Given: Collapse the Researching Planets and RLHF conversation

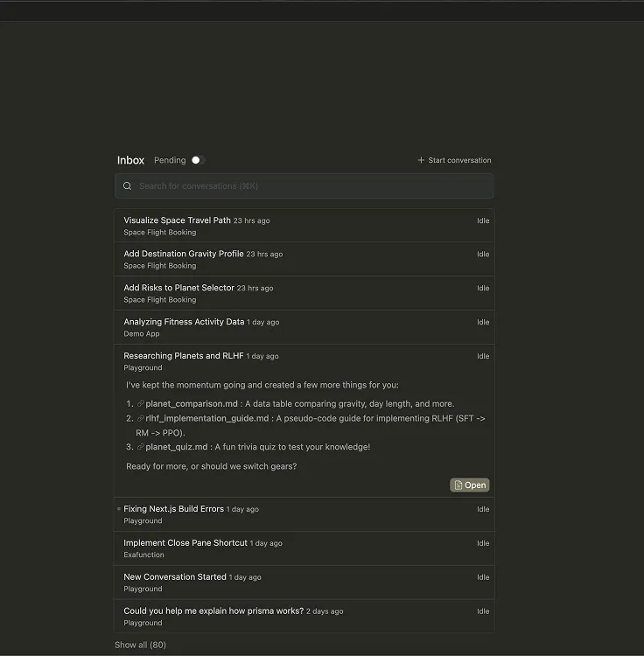Looking at the screenshot, I should (184, 356).
